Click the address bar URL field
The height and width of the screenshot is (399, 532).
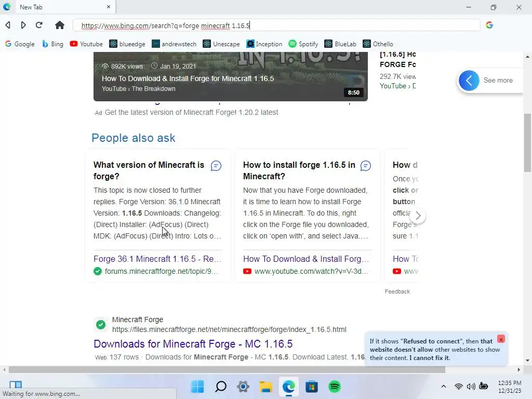(x=276, y=25)
